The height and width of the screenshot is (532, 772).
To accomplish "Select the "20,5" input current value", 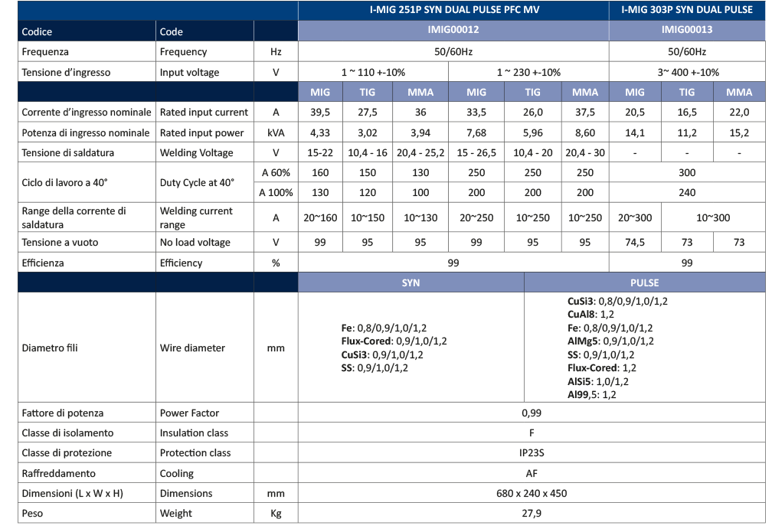I will coord(635,113).
